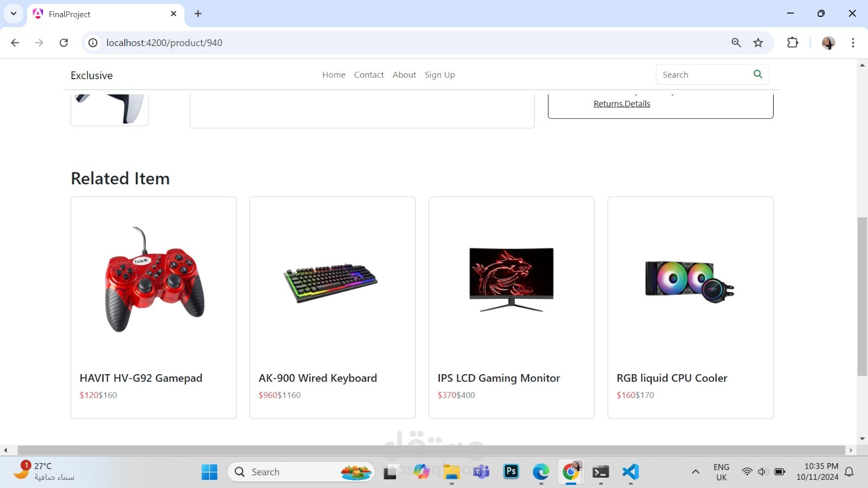Click the Windows taskbar Search box
This screenshot has height=488, width=868.
(301, 472)
